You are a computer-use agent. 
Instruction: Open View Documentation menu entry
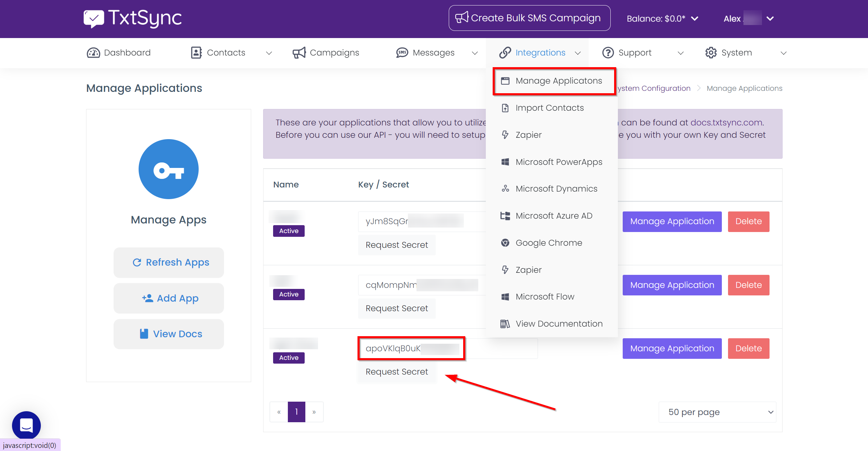click(552, 324)
